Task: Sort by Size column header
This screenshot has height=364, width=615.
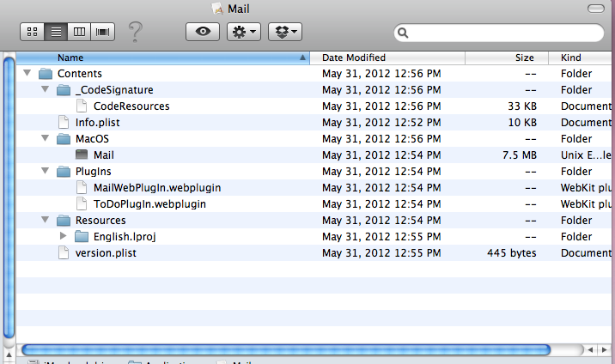Action: click(507, 58)
